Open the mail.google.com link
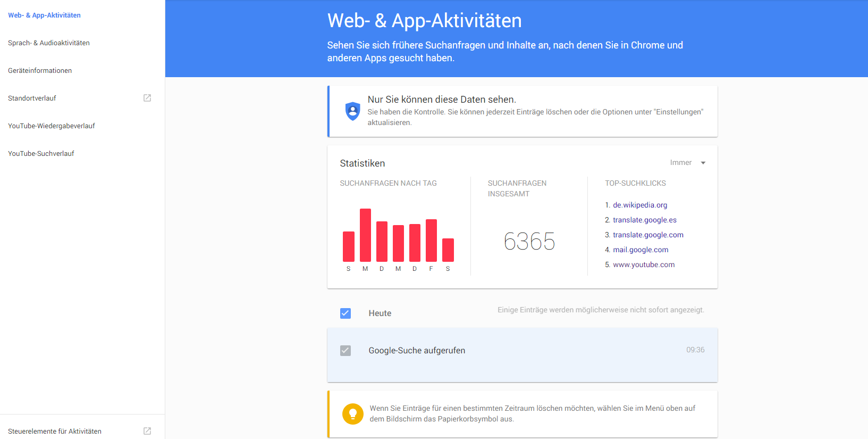This screenshot has height=439, width=868. (x=641, y=250)
